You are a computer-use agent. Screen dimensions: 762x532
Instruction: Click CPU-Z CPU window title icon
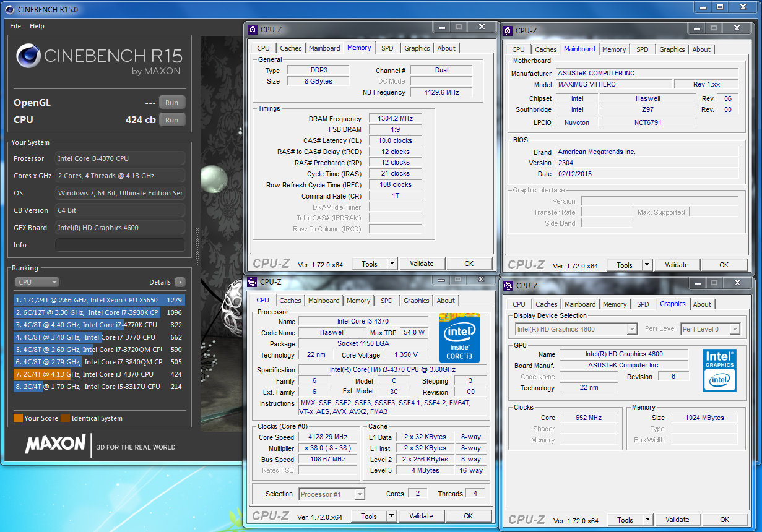[252, 281]
